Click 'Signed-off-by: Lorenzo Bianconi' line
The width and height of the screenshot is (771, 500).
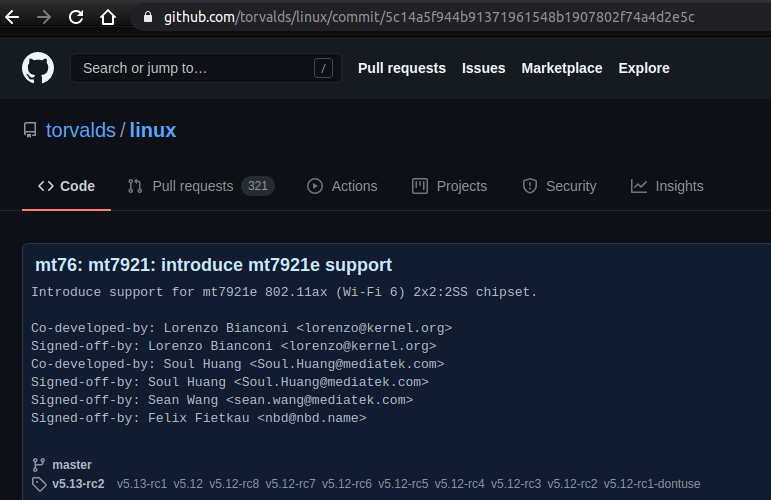[234, 346]
